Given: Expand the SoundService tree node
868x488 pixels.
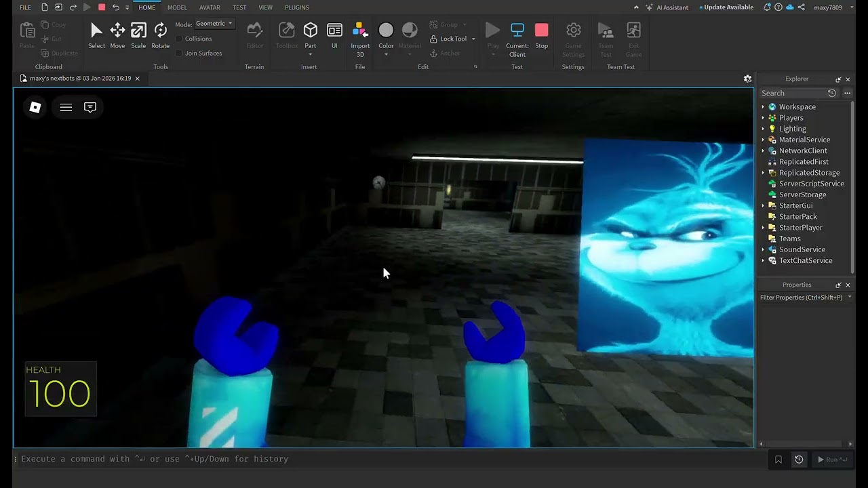Looking at the screenshot, I should coord(763,249).
